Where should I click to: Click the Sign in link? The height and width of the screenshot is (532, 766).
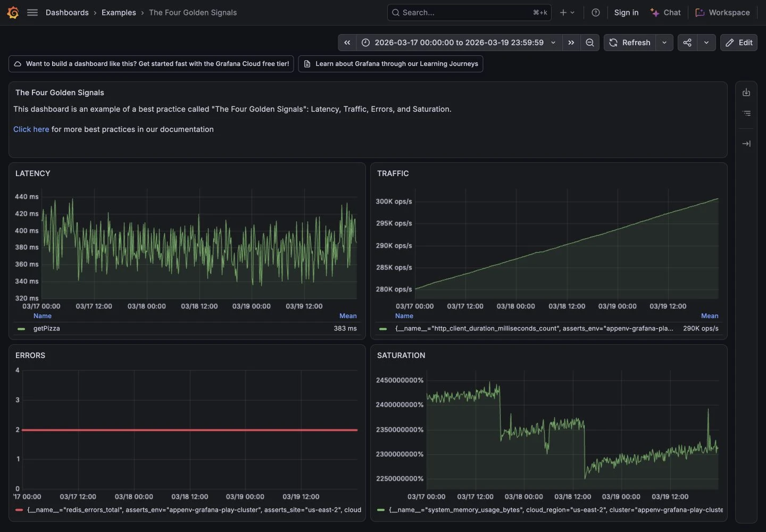(x=626, y=13)
